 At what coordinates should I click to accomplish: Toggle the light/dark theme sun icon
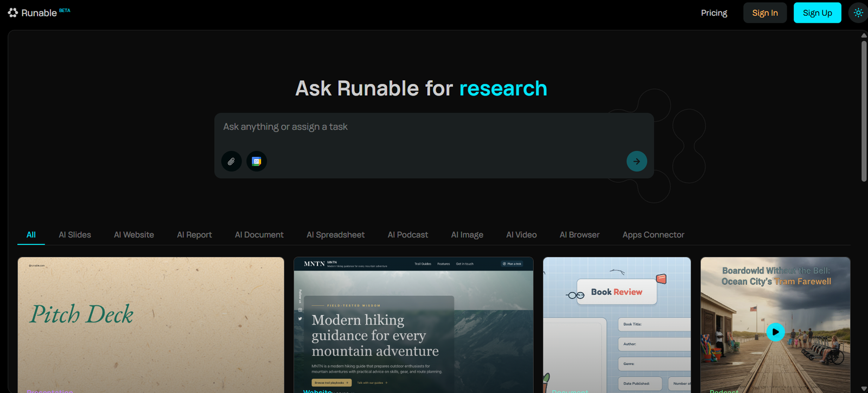(858, 12)
